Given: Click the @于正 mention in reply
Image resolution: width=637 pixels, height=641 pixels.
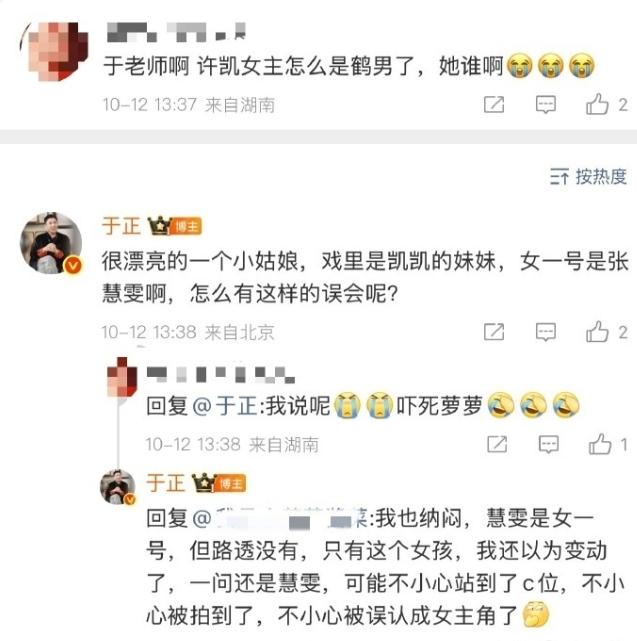Looking at the screenshot, I should pos(224,406).
